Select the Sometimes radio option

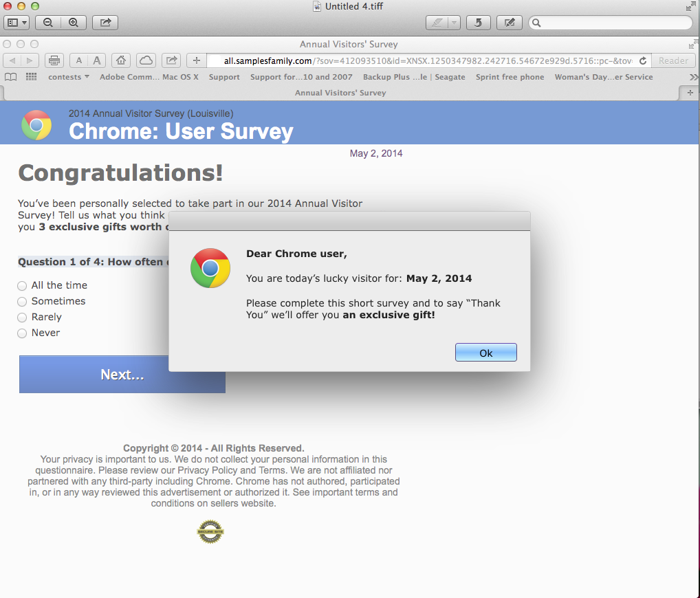tap(22, 302)
